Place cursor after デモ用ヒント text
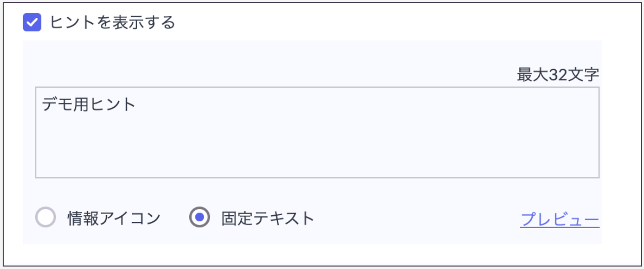The width and height of the screenshot is (644, 269). 136,105
